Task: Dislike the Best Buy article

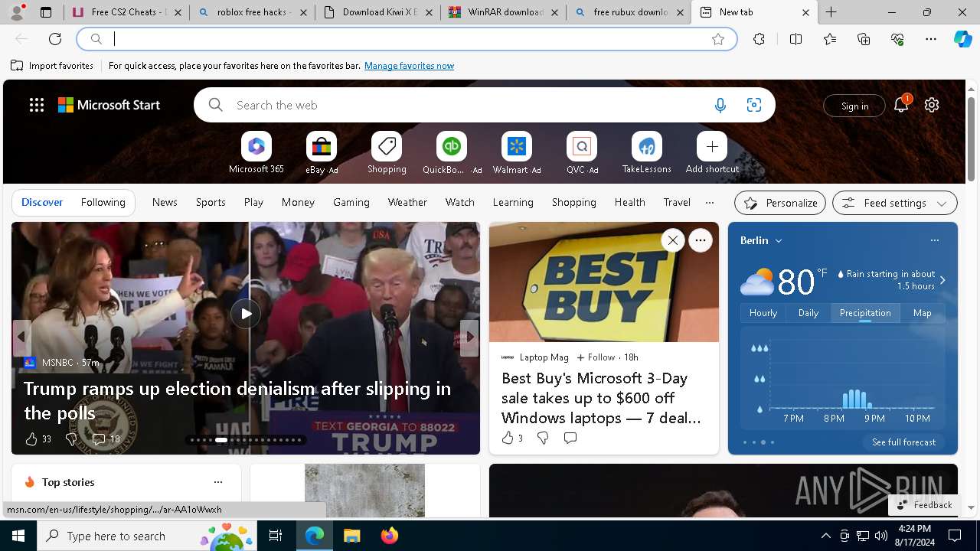Action: pos(543,438)
